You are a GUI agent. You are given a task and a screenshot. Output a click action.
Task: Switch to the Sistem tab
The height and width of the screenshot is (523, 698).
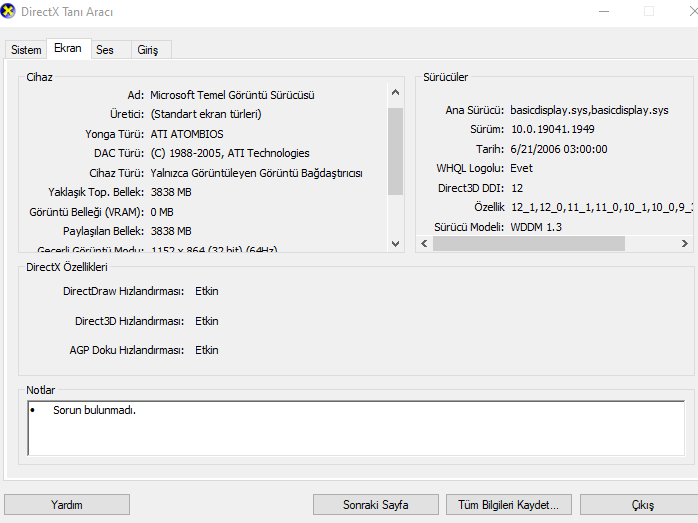(x=26, y=49)
